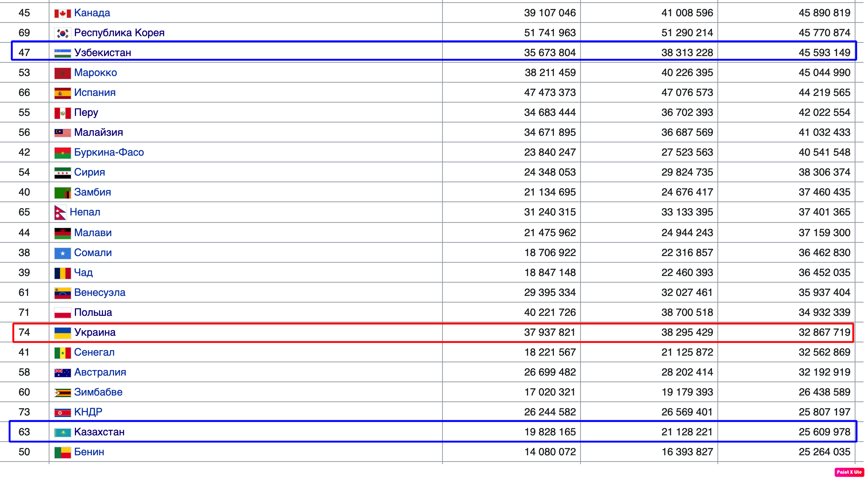868x480 pixels.
Task: Click the Somalia flag icon
Action: coord(62,253)
